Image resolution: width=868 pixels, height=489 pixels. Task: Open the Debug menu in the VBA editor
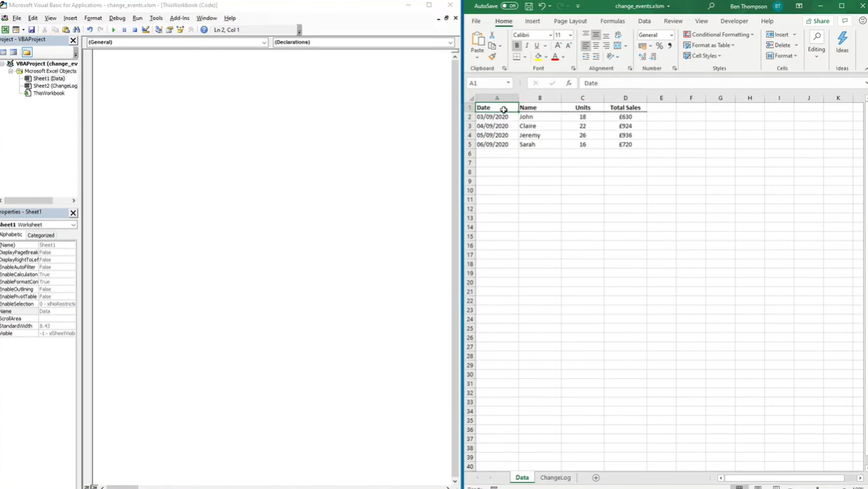point(117,18)
